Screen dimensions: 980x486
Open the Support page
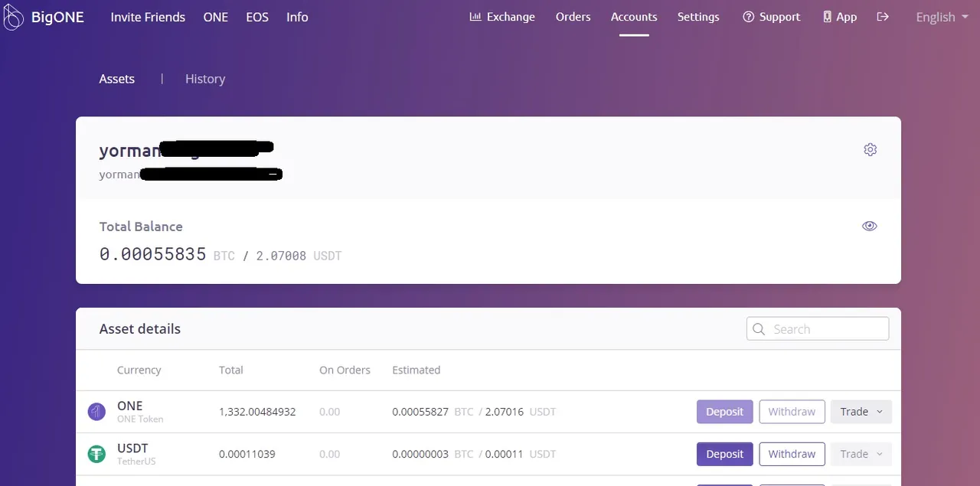(772, 17)
